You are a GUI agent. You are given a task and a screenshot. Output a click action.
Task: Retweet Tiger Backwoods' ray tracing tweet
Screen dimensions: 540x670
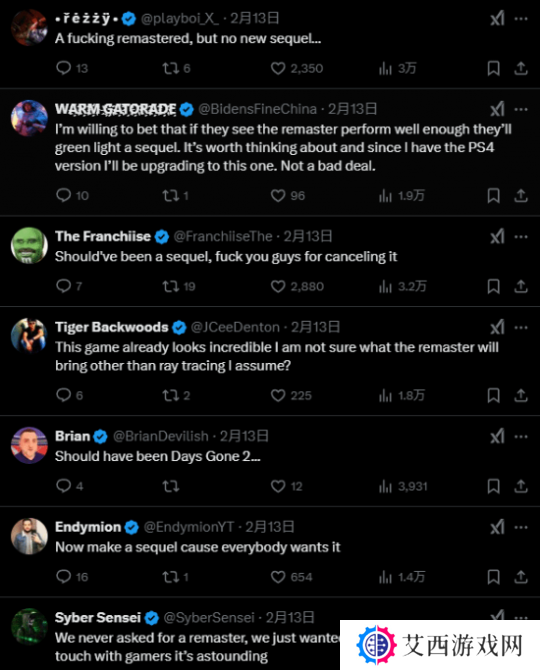171,396
